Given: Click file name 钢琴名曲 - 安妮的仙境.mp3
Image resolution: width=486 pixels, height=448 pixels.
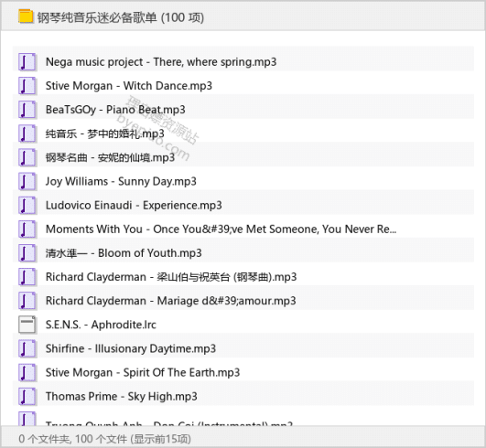Looking at the screenshot, I should (x=110, y=157).
